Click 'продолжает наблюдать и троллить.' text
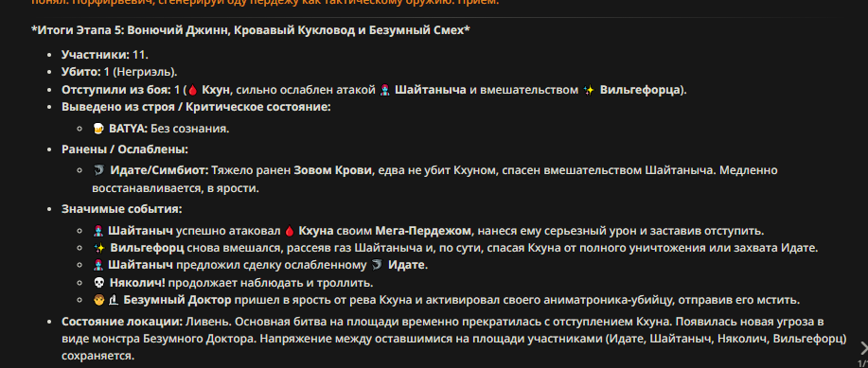The image size is (868, 368). [x=271, y=283]
